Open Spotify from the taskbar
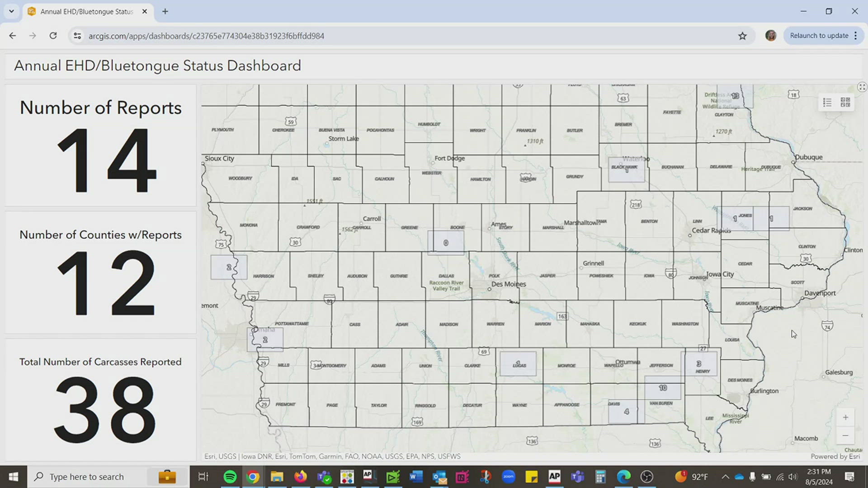Viewport: 868px width, 488px height. (x=230, y=477)
